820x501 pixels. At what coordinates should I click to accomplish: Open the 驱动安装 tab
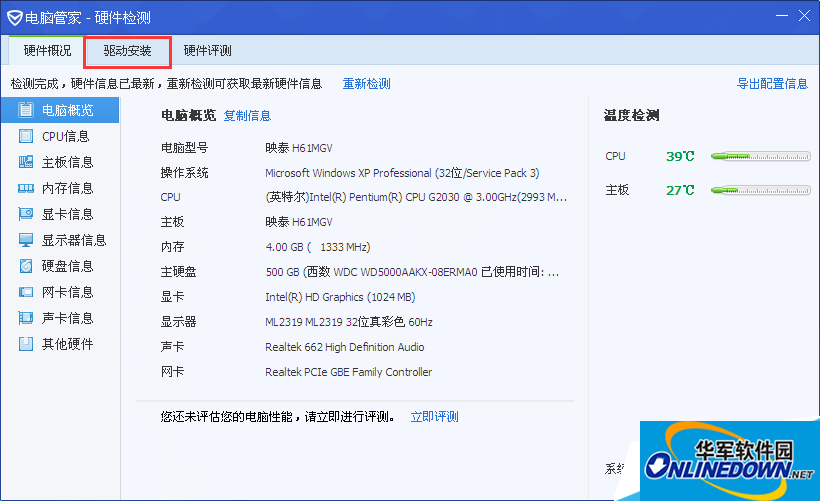127,51
